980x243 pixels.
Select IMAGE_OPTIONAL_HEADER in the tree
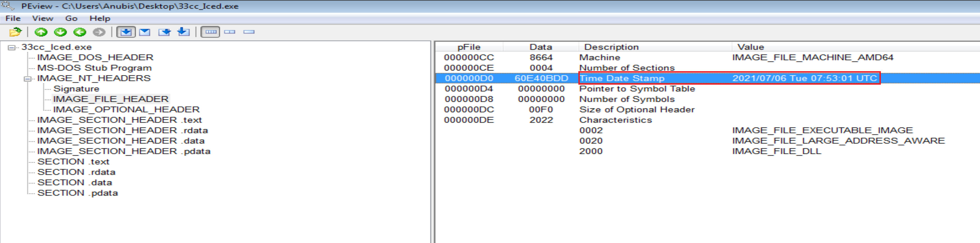pos(126,110)
